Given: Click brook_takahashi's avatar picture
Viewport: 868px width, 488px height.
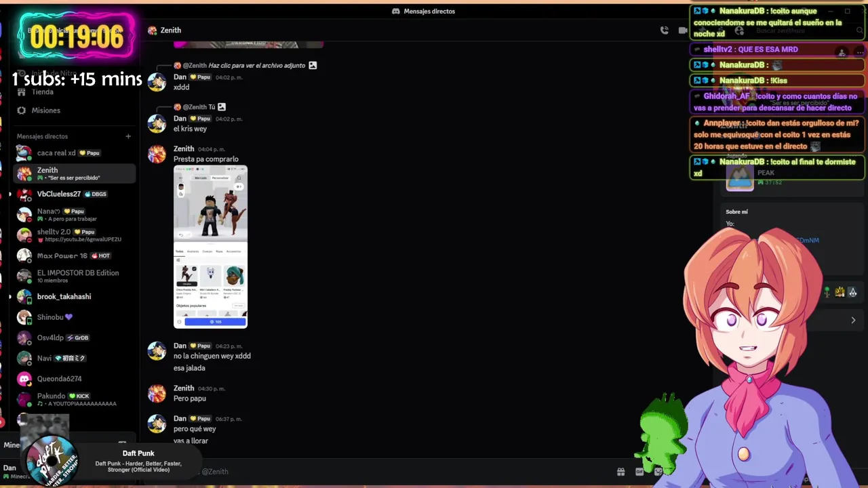Looking at the screenshot, I should pos(24,297).
